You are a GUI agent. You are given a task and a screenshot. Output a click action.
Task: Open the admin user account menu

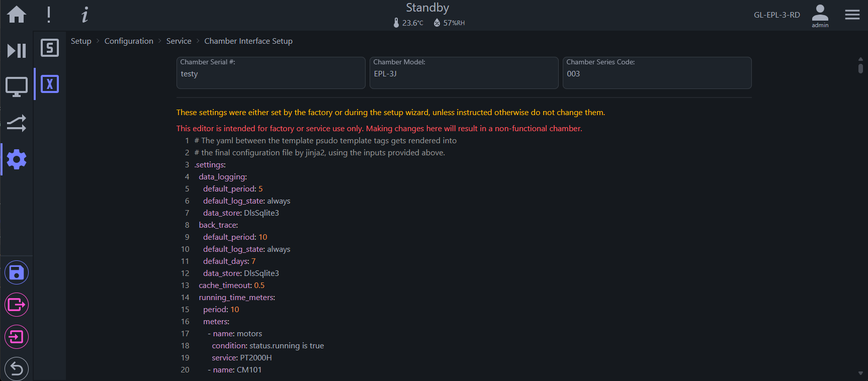(x=820, y=16)
